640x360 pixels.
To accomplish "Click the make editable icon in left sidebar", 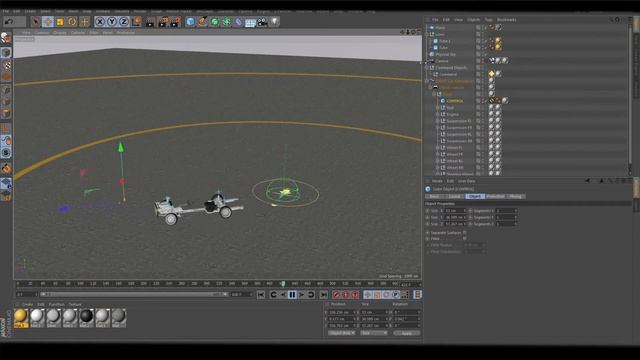I will (x=6, y=38).
